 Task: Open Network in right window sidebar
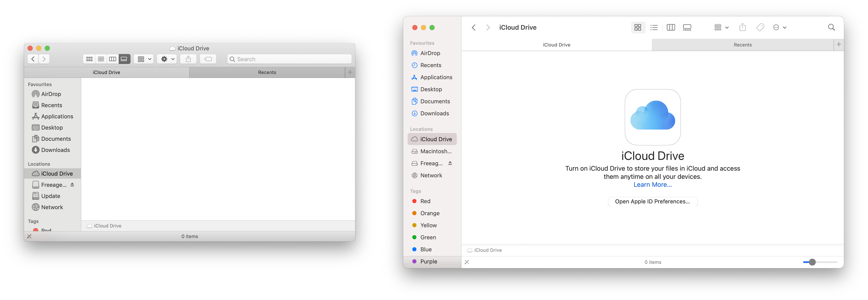432,175
